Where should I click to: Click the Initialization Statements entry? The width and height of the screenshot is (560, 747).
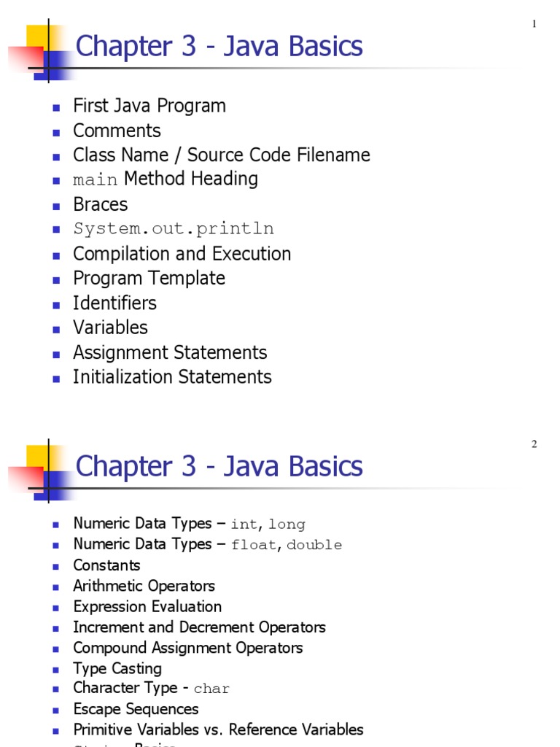pos(172,377)
